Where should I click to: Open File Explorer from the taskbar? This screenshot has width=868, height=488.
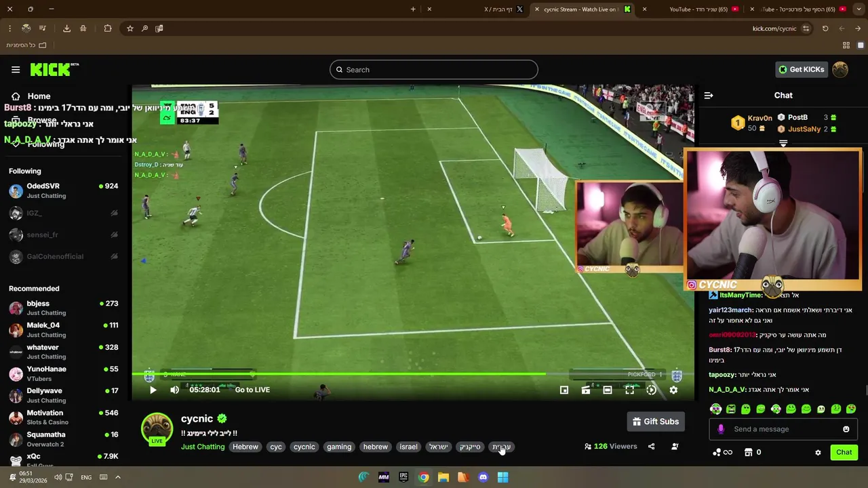click(x=443, y=477)
